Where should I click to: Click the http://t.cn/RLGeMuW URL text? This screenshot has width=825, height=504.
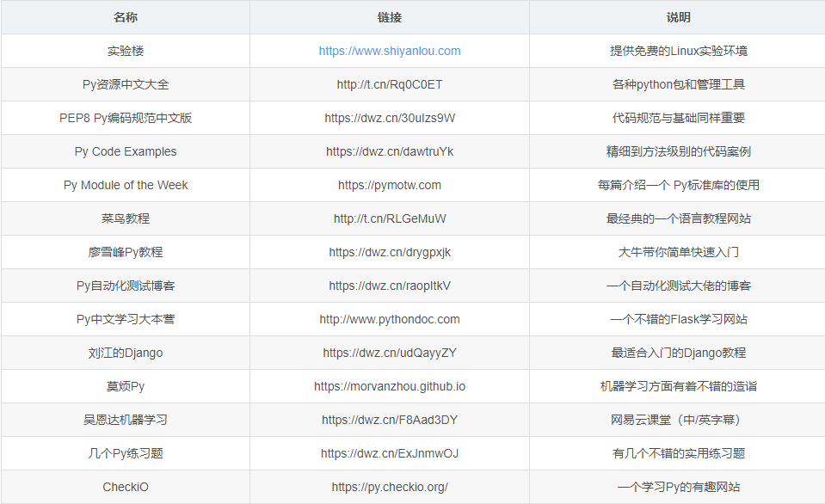click(x=390, y=218)
